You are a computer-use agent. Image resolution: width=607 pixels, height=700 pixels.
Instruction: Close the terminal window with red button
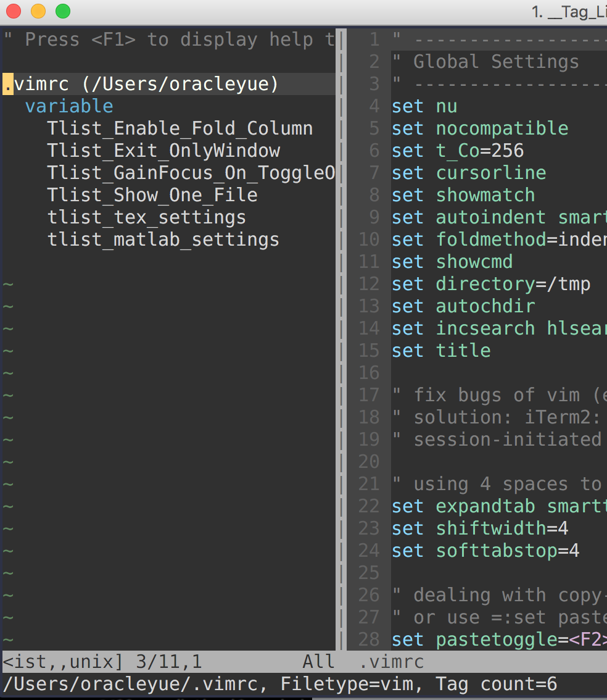(x=14, y=11)
